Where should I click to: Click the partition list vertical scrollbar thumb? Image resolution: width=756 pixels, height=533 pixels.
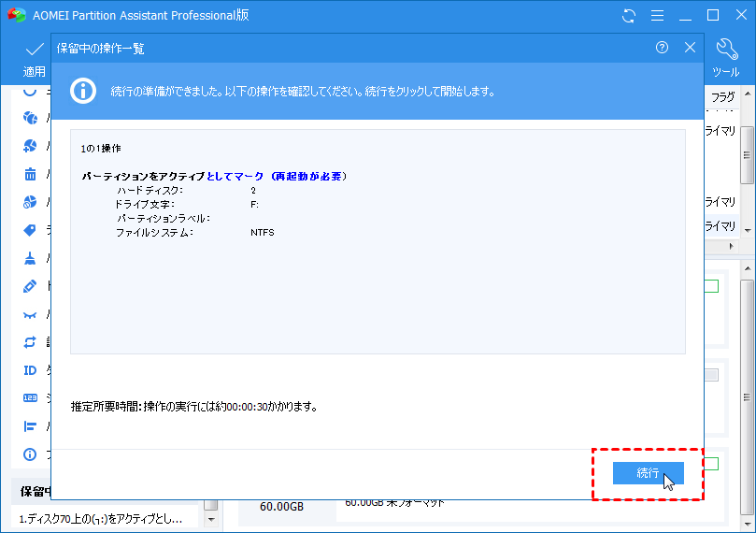(x=748, y=155)
